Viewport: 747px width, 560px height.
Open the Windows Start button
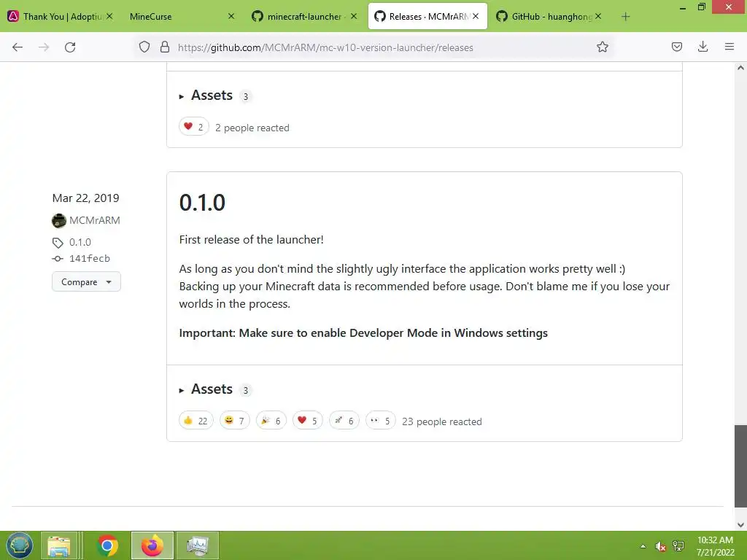click(x=20, y=545)
